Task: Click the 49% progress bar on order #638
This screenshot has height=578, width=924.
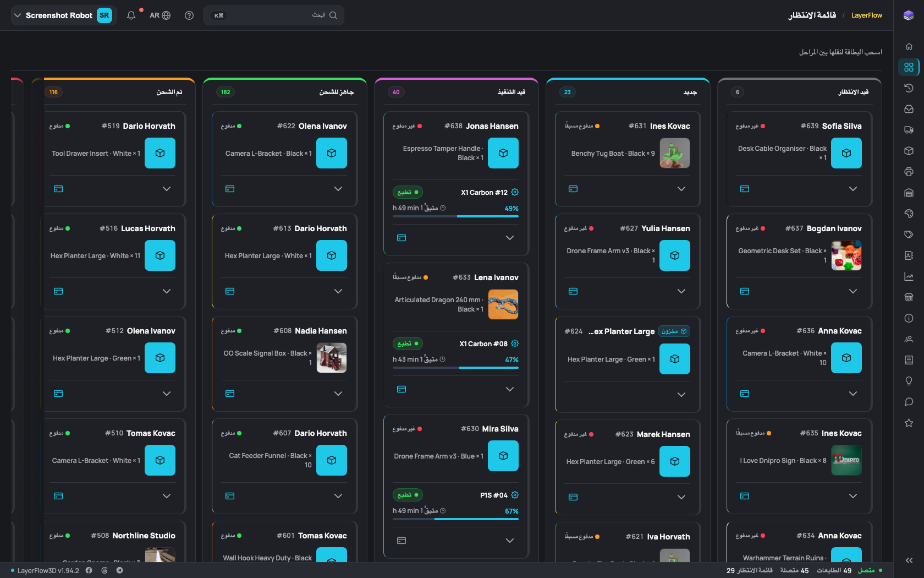Action: 455,216
